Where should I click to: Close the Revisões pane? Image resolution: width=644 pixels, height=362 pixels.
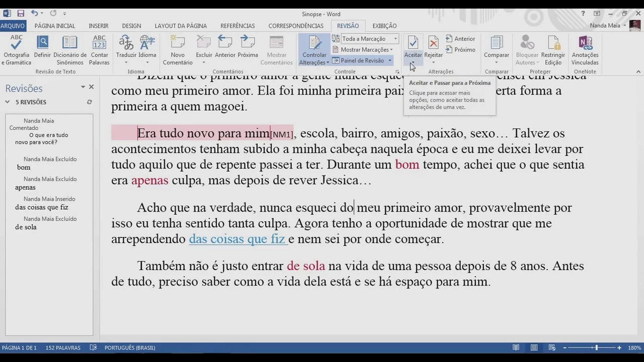(x=91, y=87)
